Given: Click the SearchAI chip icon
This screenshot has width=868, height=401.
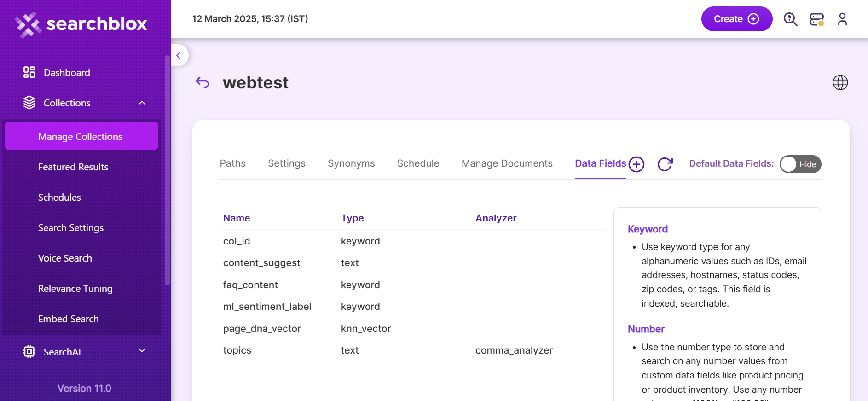Looking at the screenshot, I should point(29,352).
